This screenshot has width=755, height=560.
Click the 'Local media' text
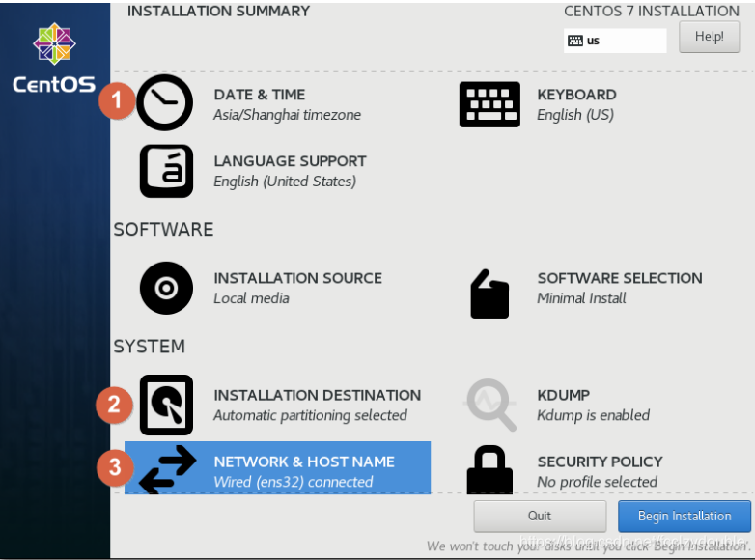tap(251, 298)
